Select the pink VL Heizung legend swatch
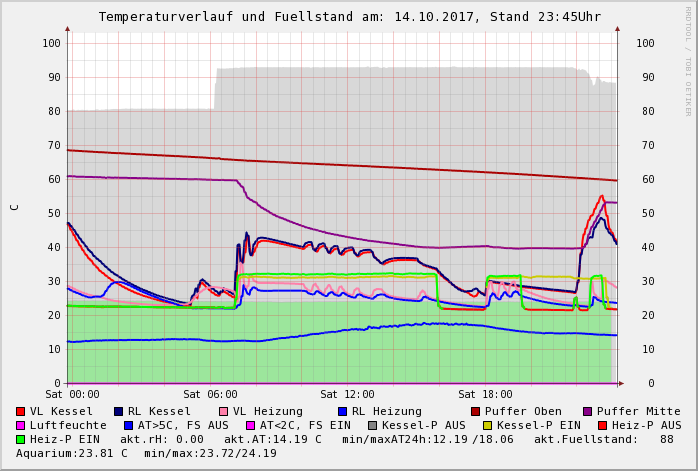Viewport: 698px width, 471px height. 224,411
